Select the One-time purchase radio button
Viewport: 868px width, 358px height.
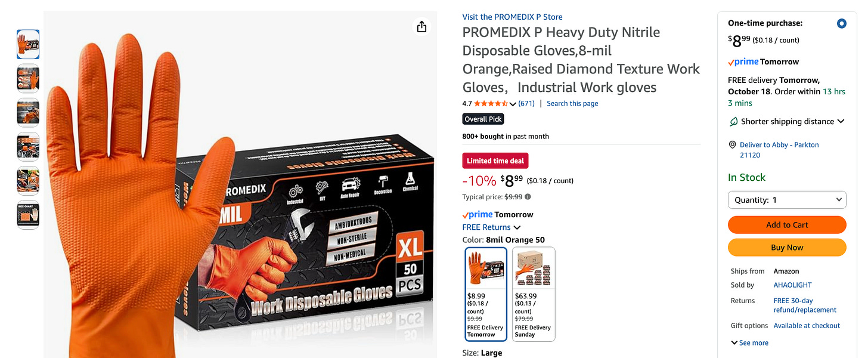tap(841, 24)
